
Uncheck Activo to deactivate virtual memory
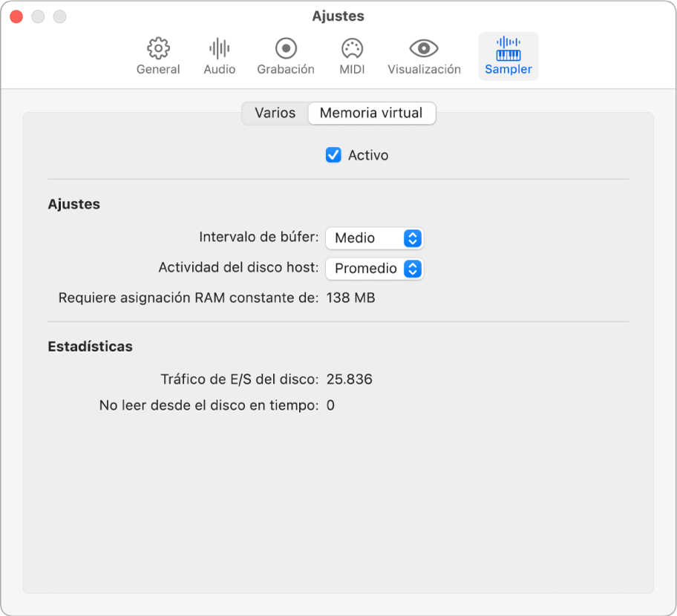tap(334, 155)
